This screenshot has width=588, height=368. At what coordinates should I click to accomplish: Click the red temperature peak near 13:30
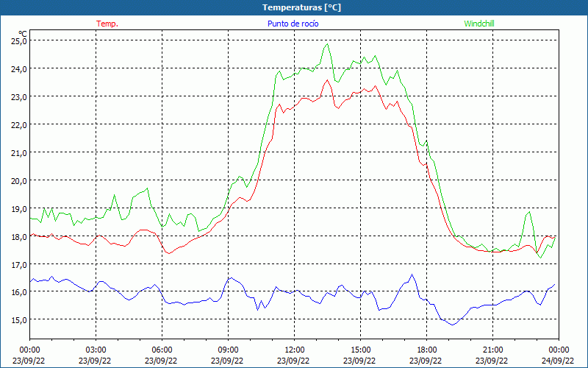point(327,79)
